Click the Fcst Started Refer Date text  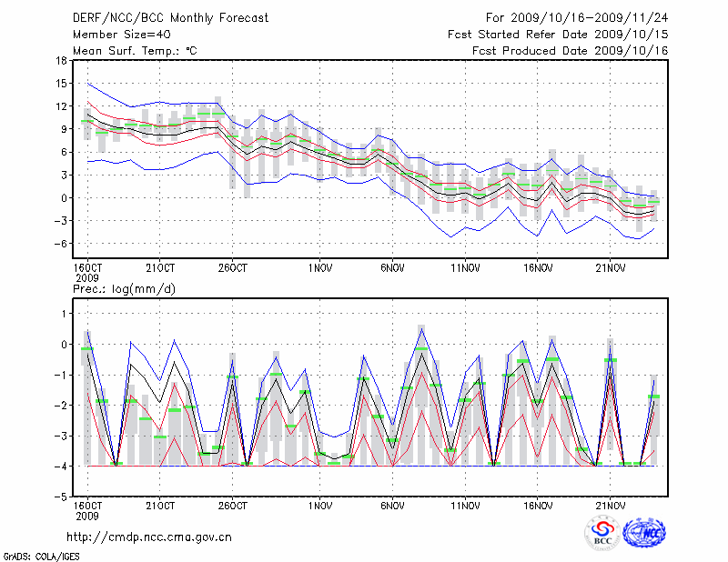(558, 34)
